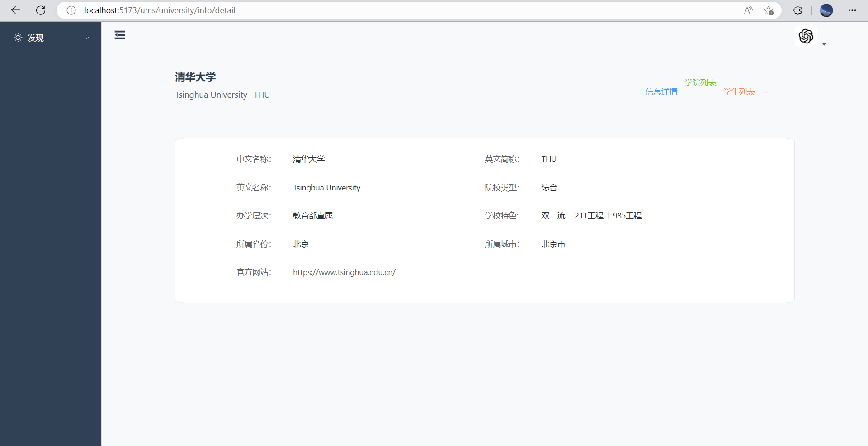The height and width of the screenshot is (446, 868).
Task: Click the 英文简称 value THU
Action: coord(549,159)
